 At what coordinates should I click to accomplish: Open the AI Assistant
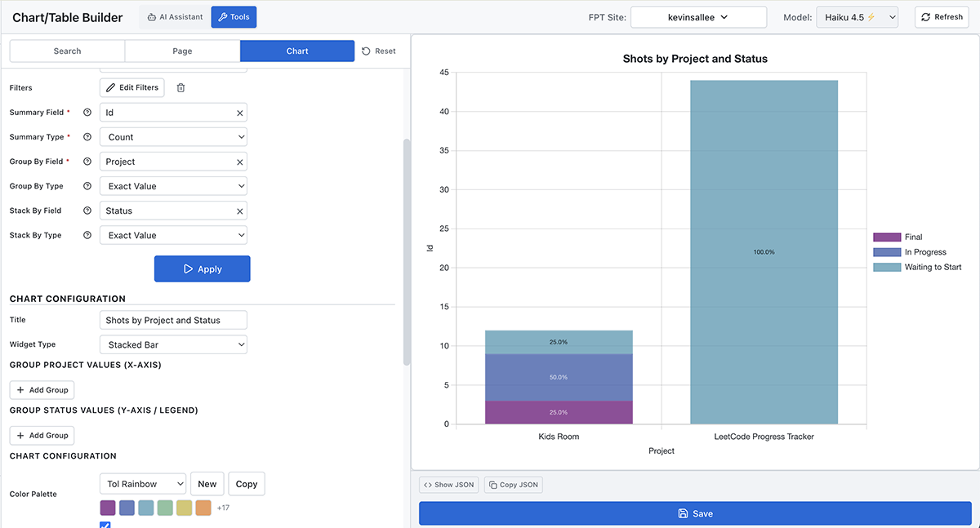pyautogui.click(x=174, y=16)
